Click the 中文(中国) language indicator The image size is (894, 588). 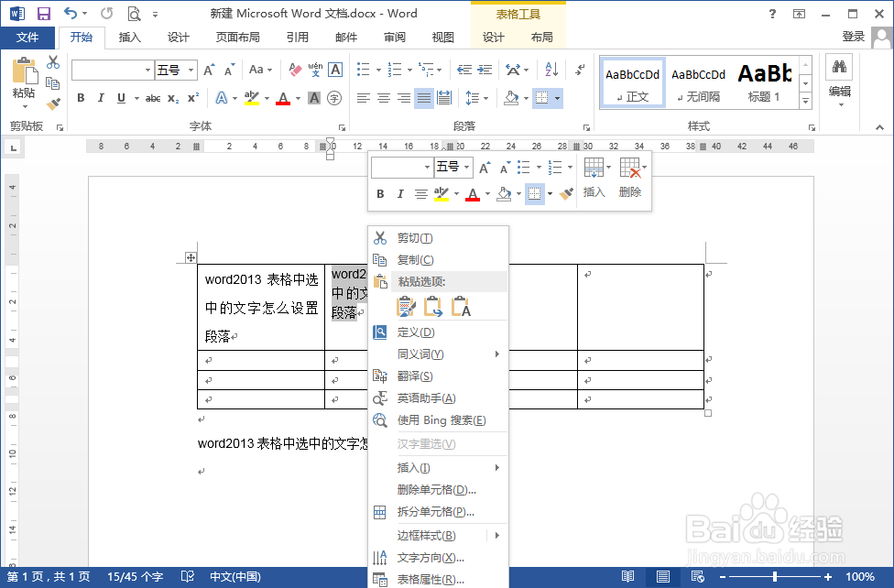coord(234,577)
